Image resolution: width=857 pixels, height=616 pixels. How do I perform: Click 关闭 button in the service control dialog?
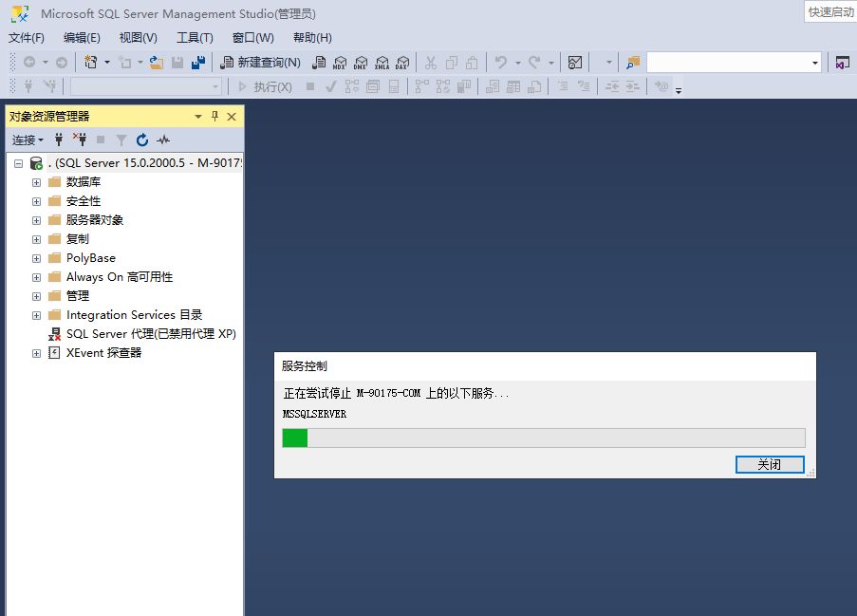click(770, 464)
